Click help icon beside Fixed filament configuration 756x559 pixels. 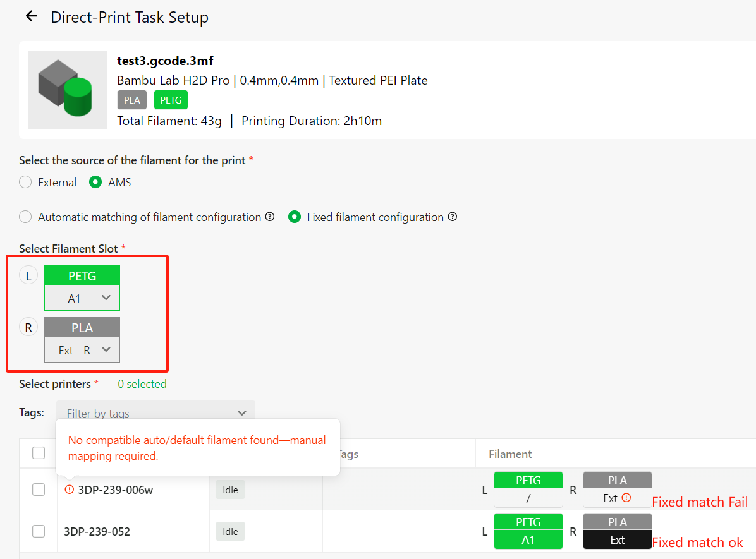(452, 217)
